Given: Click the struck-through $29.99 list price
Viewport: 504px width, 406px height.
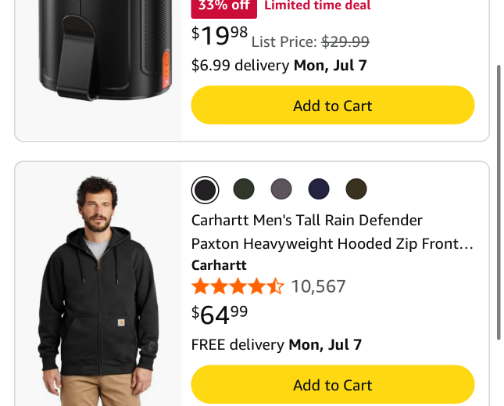Looking at the screenshot, I should [345, 42].
